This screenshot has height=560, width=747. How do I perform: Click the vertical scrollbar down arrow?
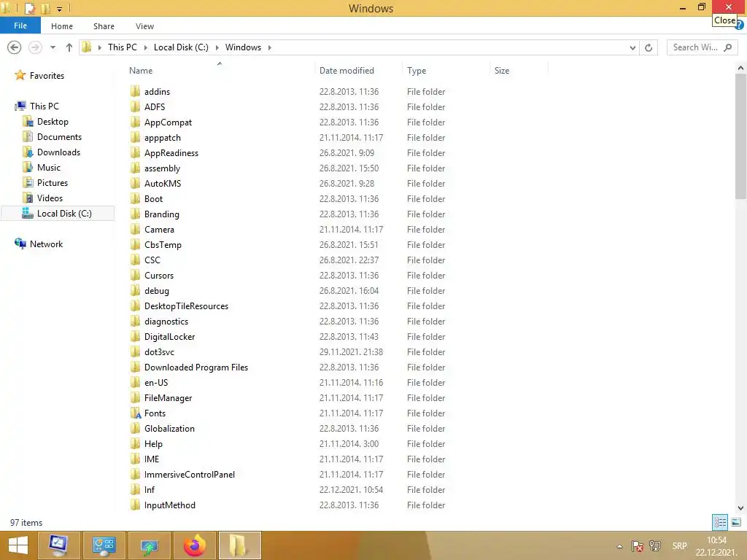740,508
